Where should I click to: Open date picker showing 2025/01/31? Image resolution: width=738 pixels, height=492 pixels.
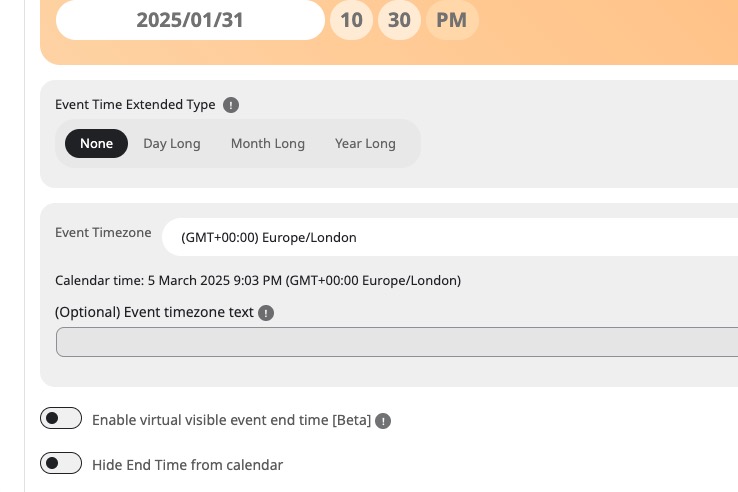point(190,20)
